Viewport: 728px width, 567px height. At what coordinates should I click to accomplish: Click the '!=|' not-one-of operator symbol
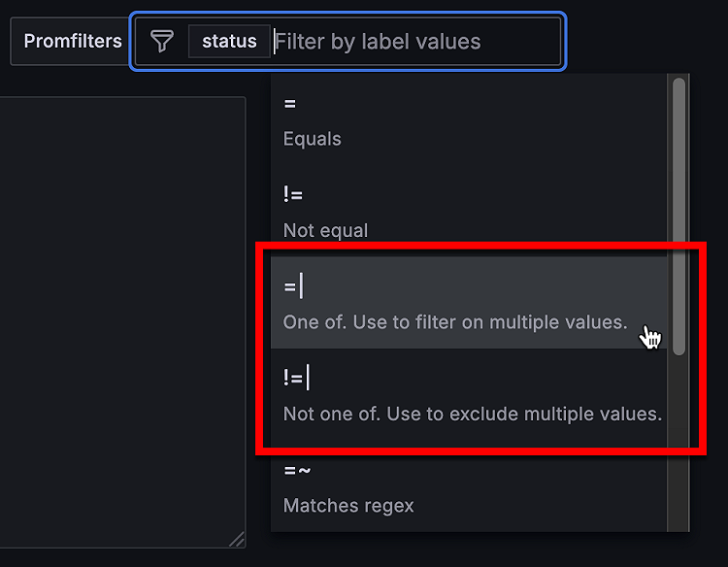click(x=296, y=378)
